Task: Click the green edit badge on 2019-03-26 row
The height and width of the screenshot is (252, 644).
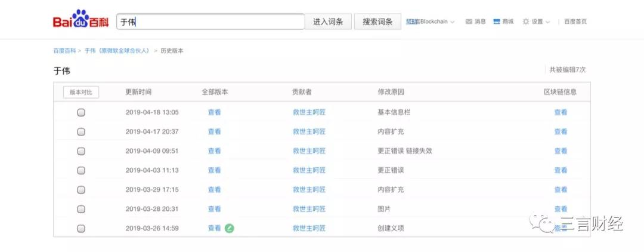Action: (x=229, y=228)
